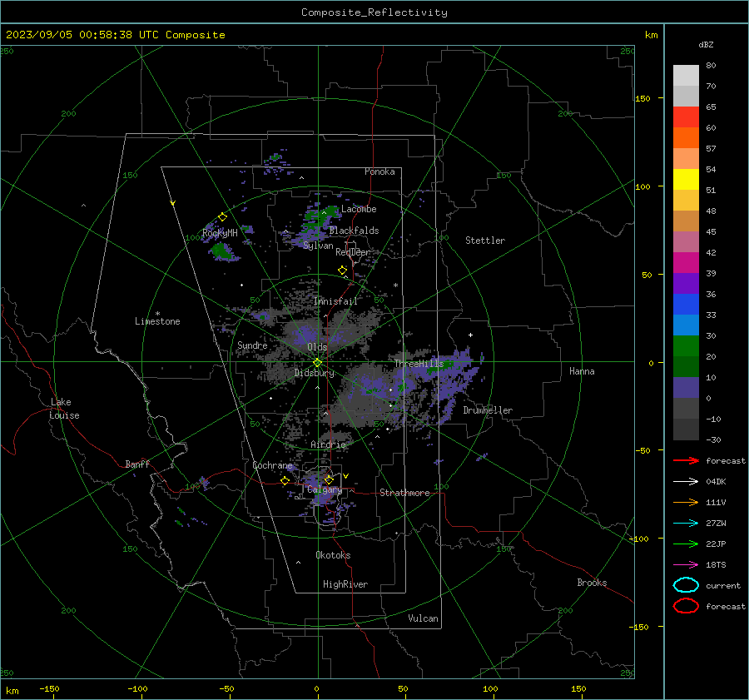Click the Ponoka city label
This screenshot has height=700, width=749.
(x=379, y=171)
